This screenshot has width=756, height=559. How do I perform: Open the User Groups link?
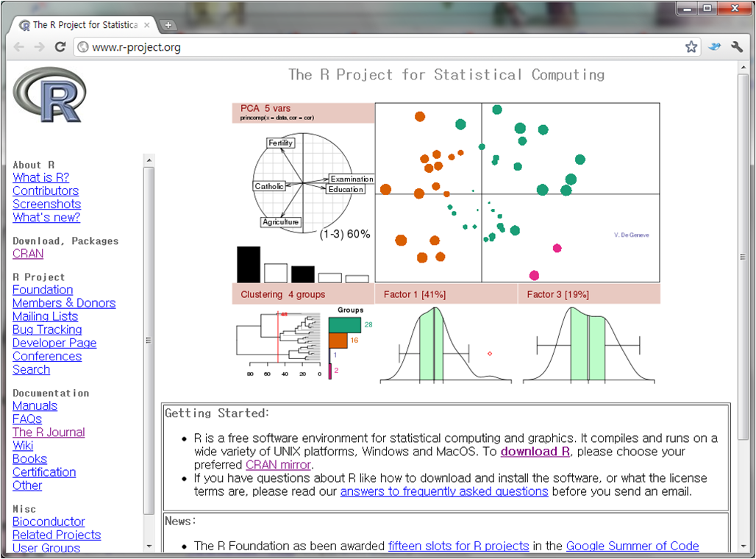coord(46,548)
